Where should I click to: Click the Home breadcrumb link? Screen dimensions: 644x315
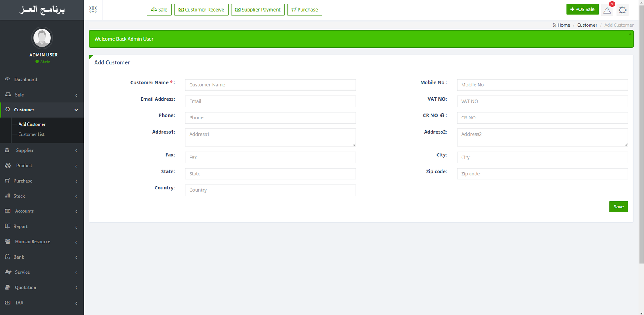pos(563,25)
